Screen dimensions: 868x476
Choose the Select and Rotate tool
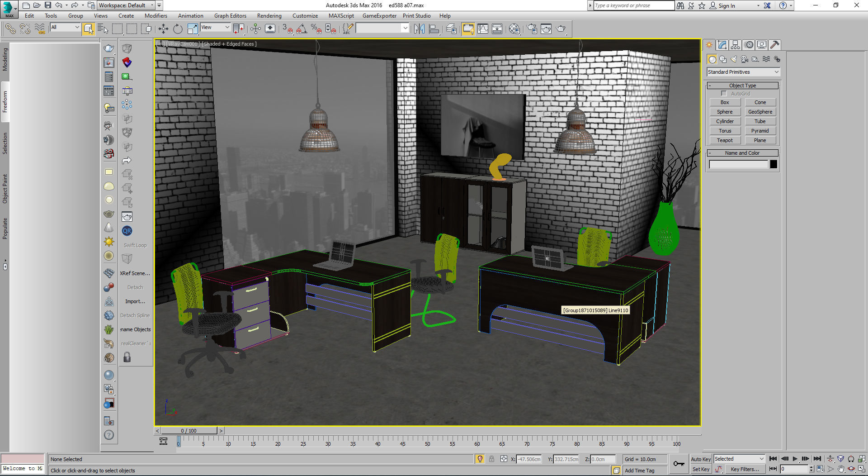pos(178,29)
